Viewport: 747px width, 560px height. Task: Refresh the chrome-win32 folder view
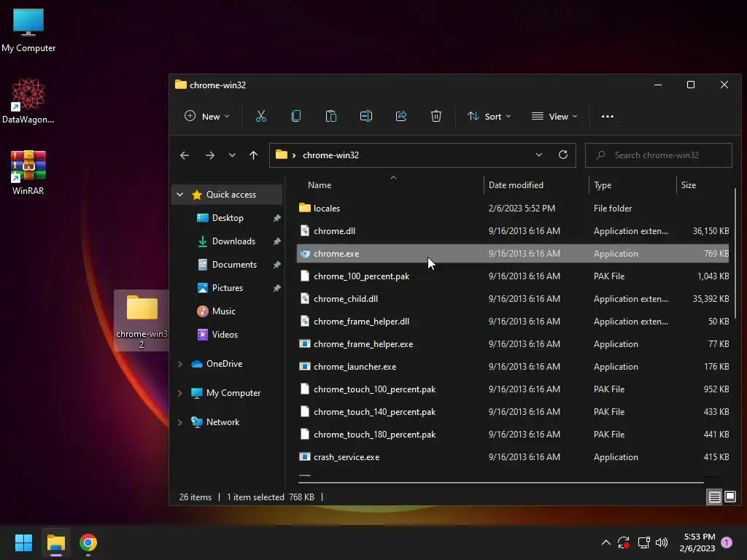(562, 155)
